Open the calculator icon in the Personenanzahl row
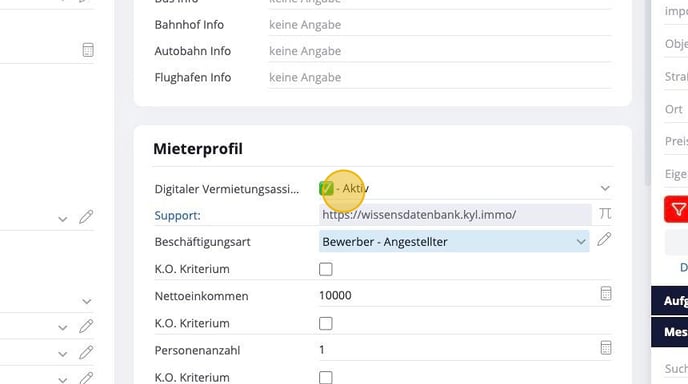The width and height of the screenshot is (688, 384). pos(606,348)
